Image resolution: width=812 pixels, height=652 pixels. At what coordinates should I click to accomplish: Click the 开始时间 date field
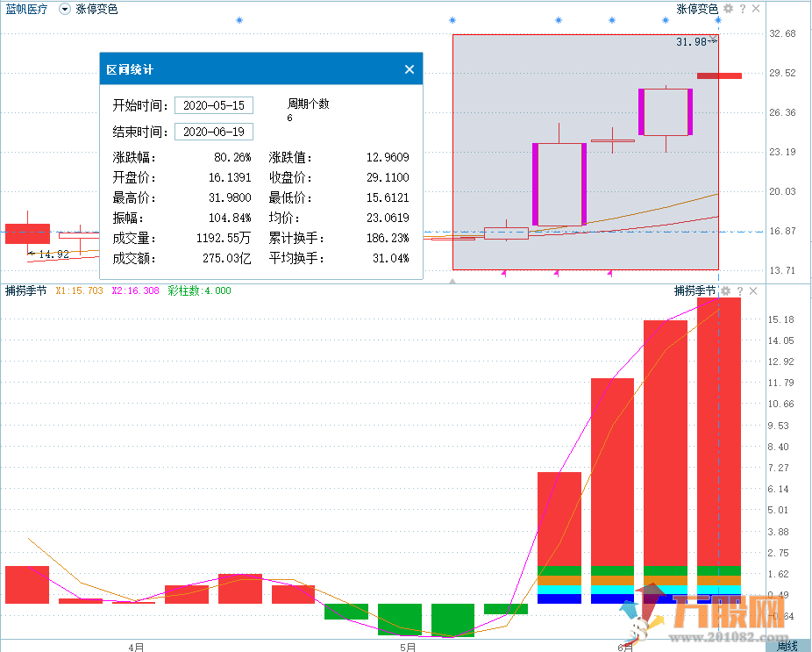click(x=214, y=105)
